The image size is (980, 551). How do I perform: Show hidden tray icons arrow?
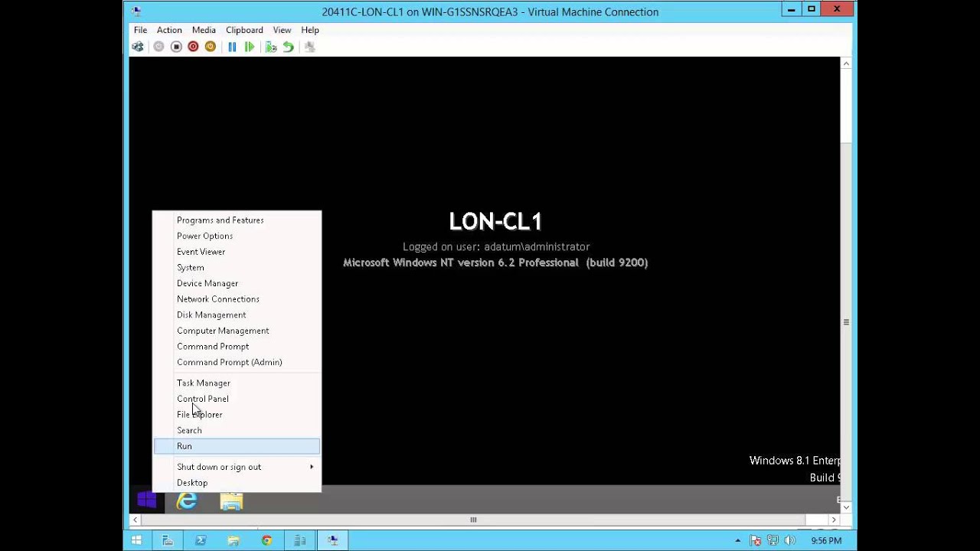(738, 540)
